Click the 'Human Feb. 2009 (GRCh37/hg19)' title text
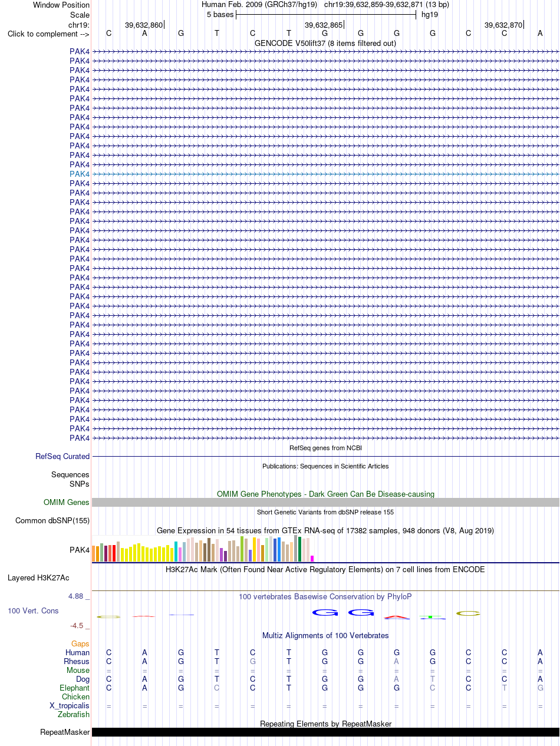Viewport: 560px width, 746px height. (x=259, y=5)
